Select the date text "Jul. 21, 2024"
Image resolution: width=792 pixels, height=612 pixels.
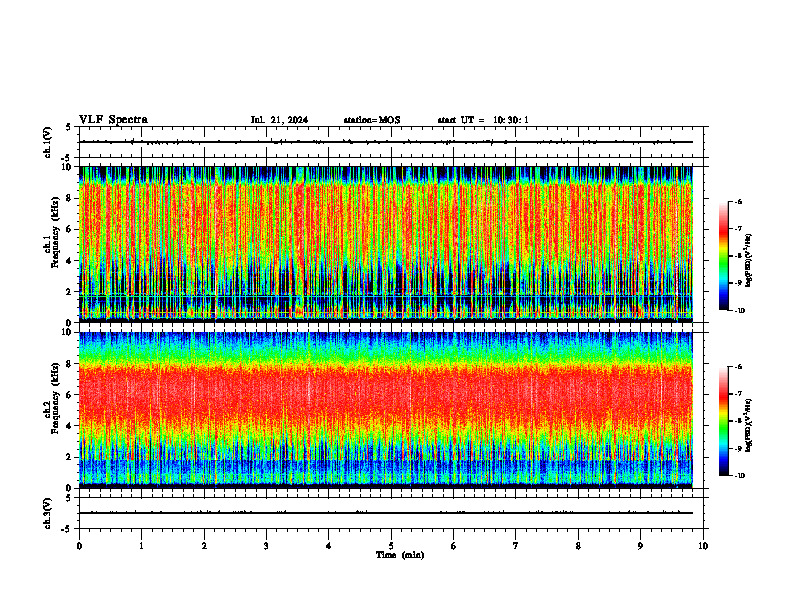click(279, 120)
